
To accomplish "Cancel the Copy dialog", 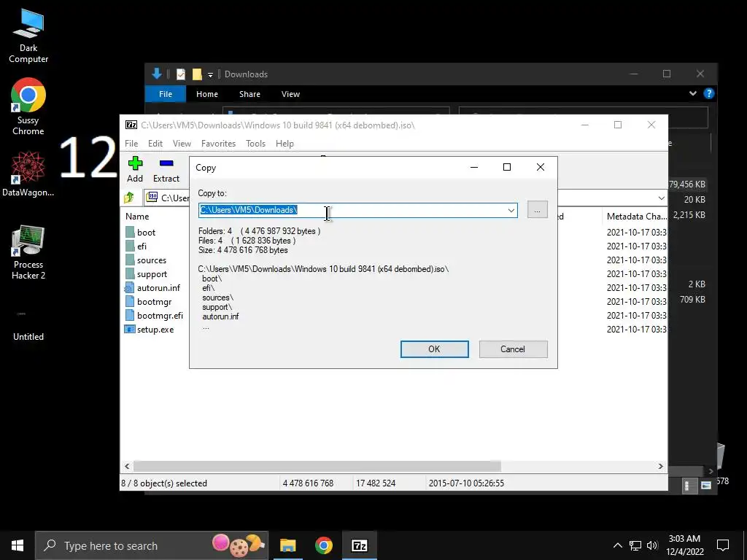I will (x=513, y=349).
